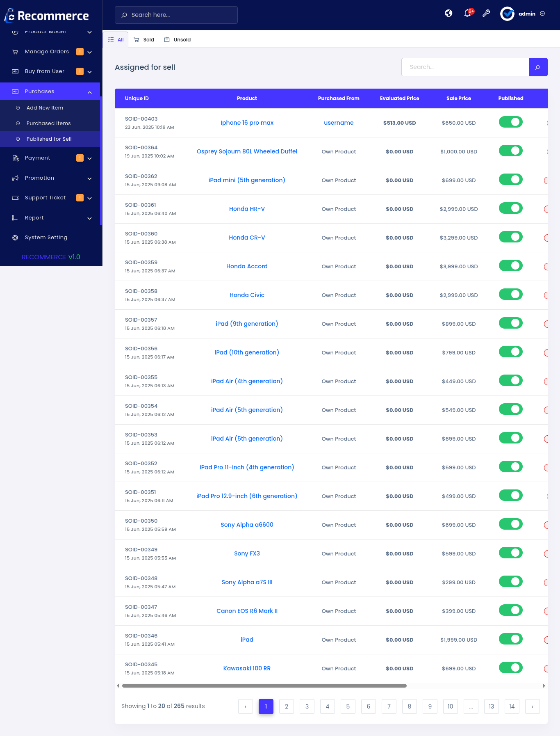The width and height of the screenshot is (560, 736).
Task: Click the Report list icon
Action: pyautogui.click(x=15, y=218)
